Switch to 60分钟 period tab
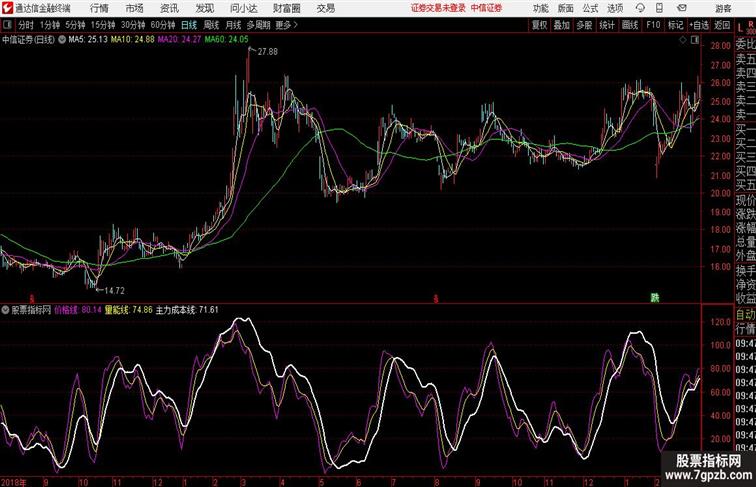The image size is (756, 487). [x=163, y=25]
